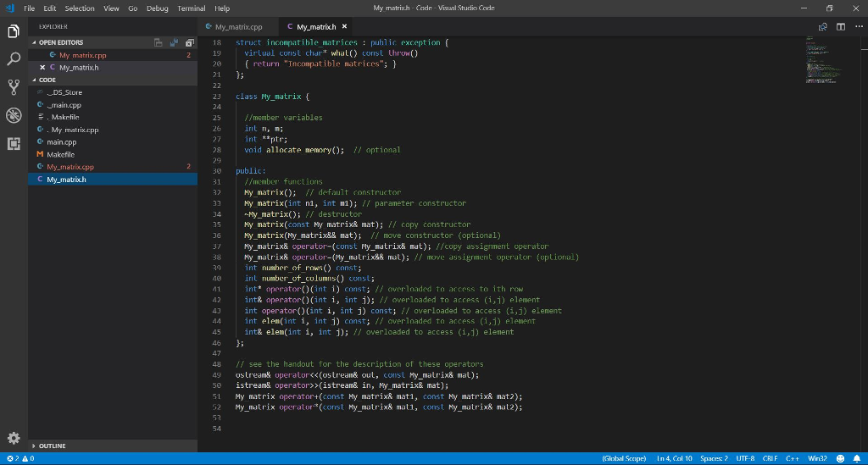Open the Manage gear icon
The height and width of the screenshot is (465, 868).
(14, 438)
